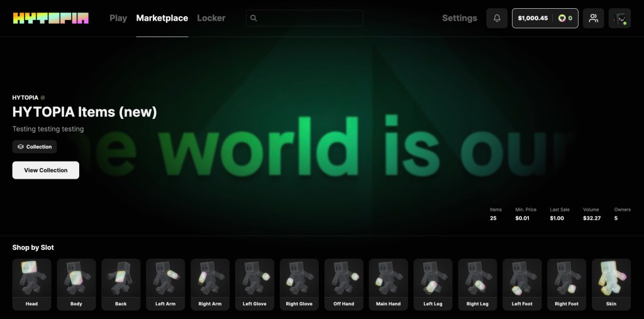Open the Right Glove slot
Viewport: 644px width, 319px height.
tap(299, 284)
